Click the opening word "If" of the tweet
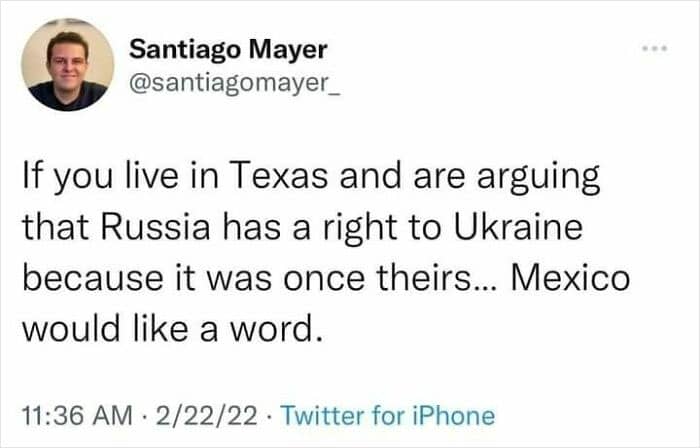The image size is (700, 448). coord(32,182)
